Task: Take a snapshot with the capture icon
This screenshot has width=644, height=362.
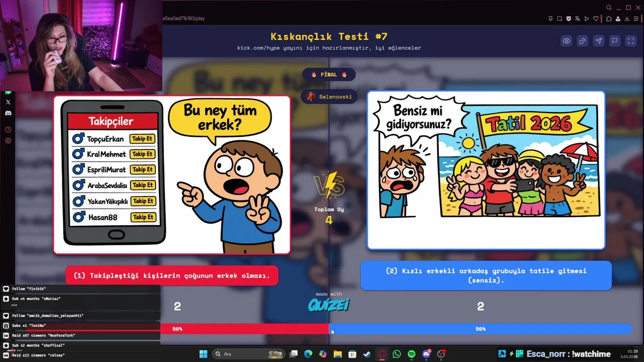Action: tap(559, 19)
